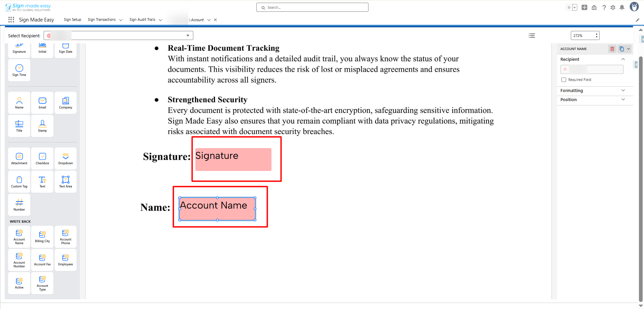Select the Account Type write-back field

(x=42, y=283)
